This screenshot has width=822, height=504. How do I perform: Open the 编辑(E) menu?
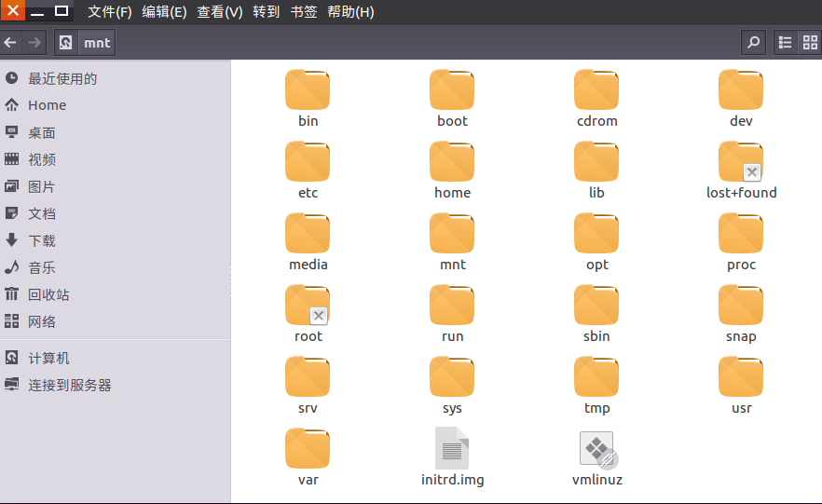tap(164, 11)
